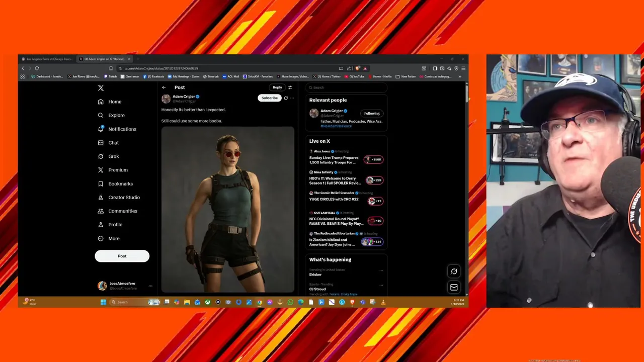The image size is (644, 362).
Task: Open the Lara Croft post image
Action: pyautogui.click(x=227, y=209)
